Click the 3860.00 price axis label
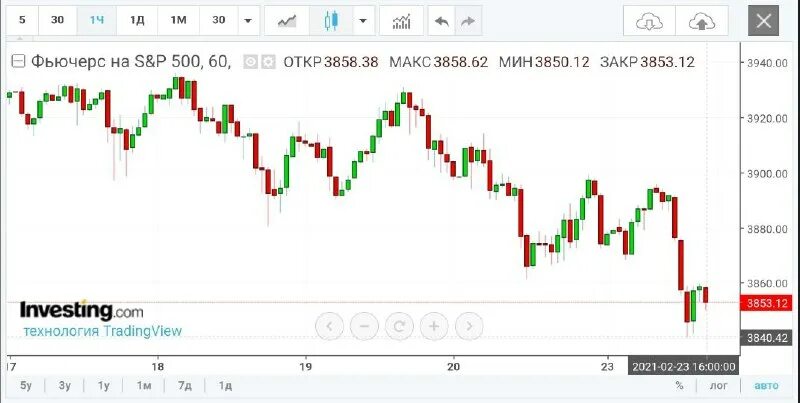 pyautogui.click(x=767, y=284)
